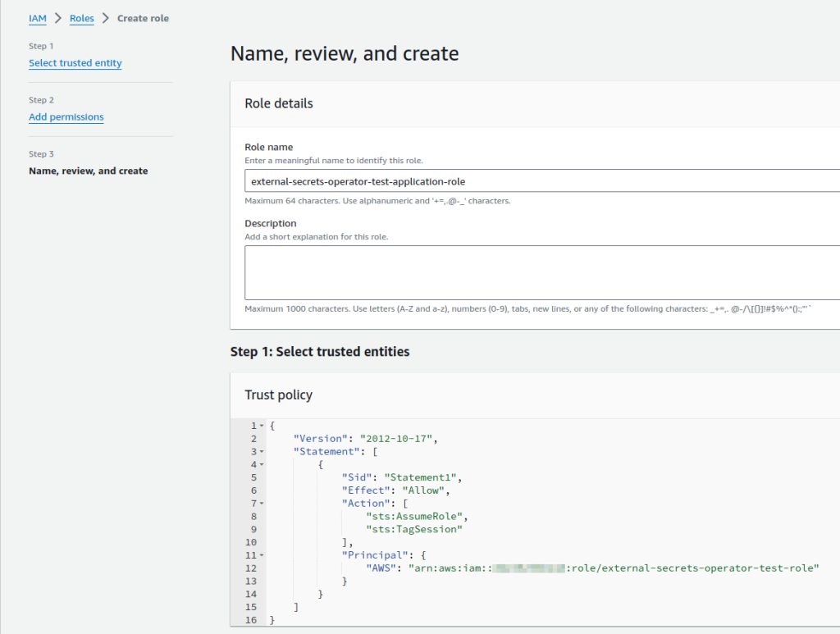Image resolution: width=840 pixels, height=634 pixels.
Task: Click the "sts:AssumeRole" action string
Action: pyautogui.click(x=414, y=516)
